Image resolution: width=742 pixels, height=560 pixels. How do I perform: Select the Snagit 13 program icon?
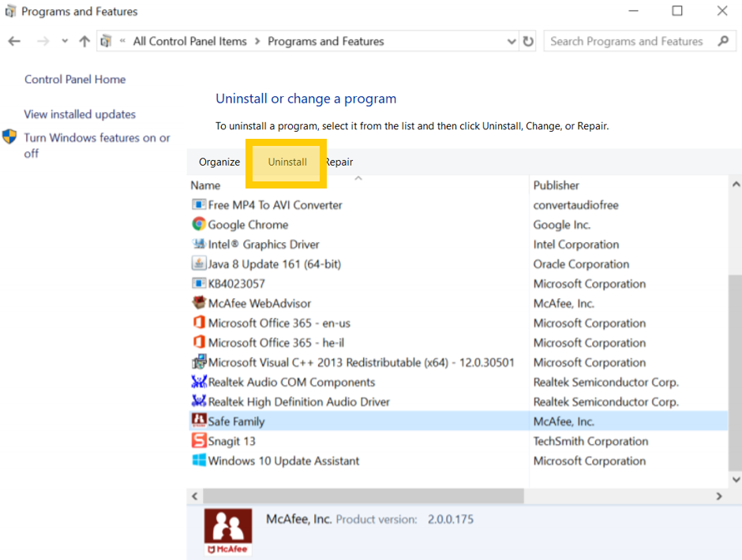pos(199,441)
